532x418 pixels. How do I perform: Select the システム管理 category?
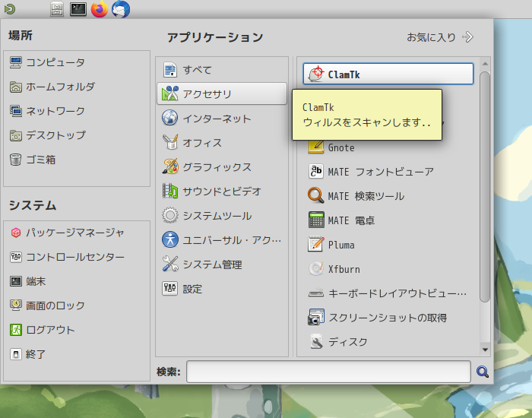coord(222,264)
